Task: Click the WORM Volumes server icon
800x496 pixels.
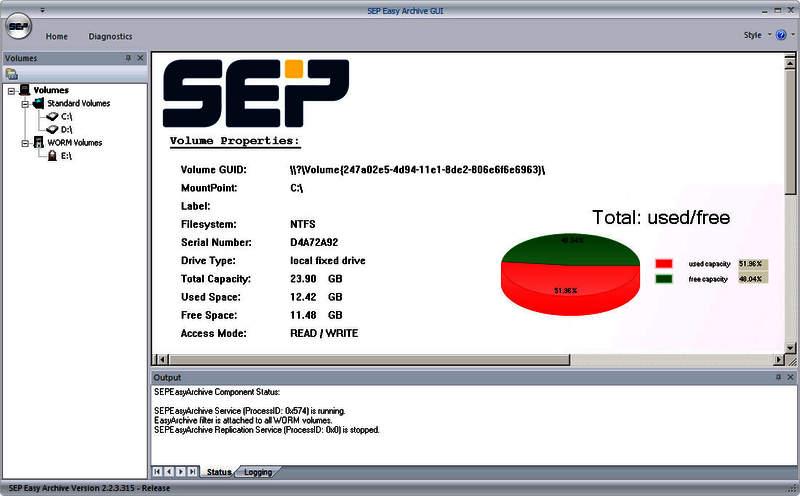Action: coord(39,142)
